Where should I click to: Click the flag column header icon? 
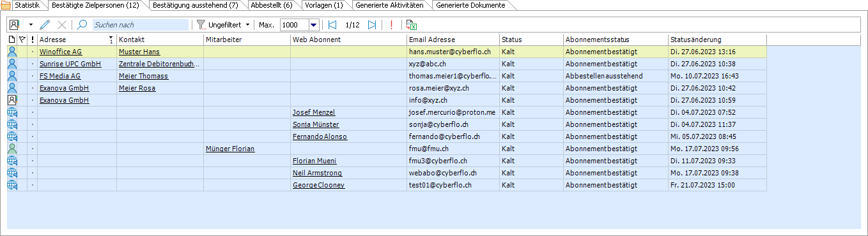tap(22, 40)
